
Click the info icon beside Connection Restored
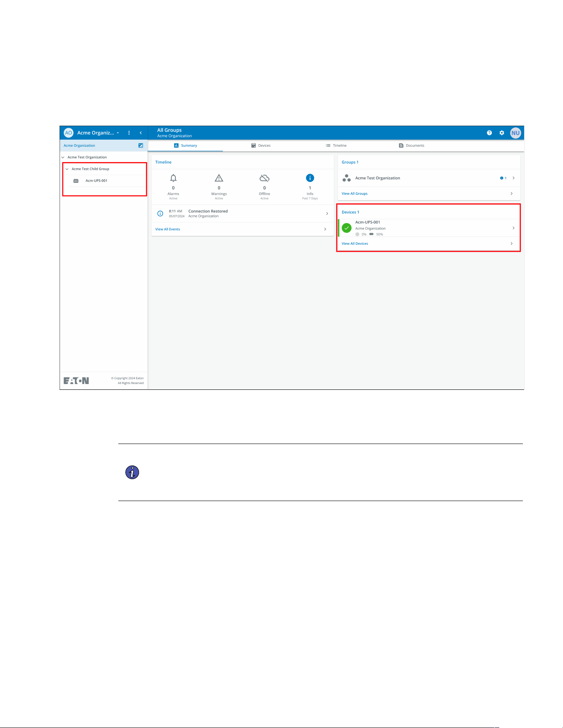pyautogui.click(x=160, y=213)
